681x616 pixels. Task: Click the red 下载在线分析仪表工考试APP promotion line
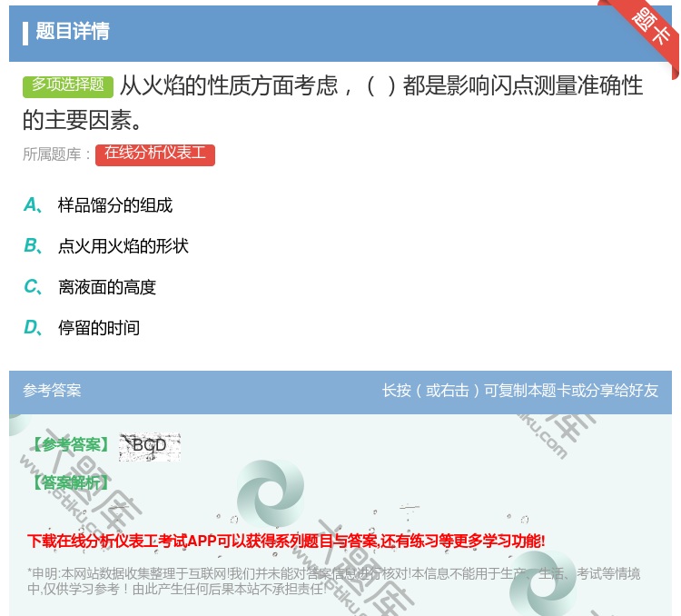[286, 541]
